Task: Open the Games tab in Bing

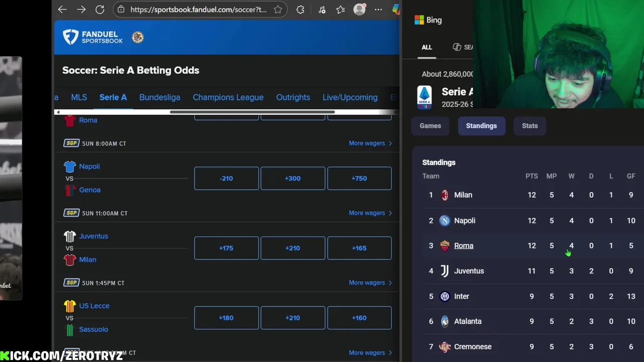Action: 430,126
